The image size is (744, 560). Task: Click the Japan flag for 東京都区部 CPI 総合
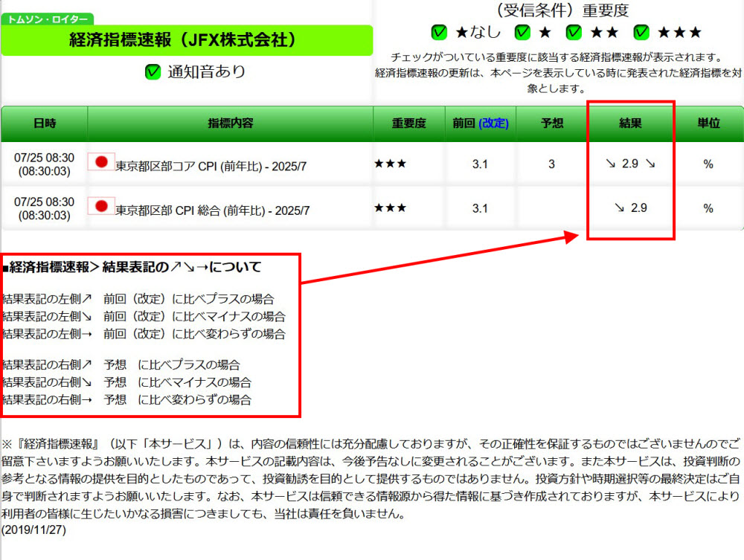click(101, 206)
